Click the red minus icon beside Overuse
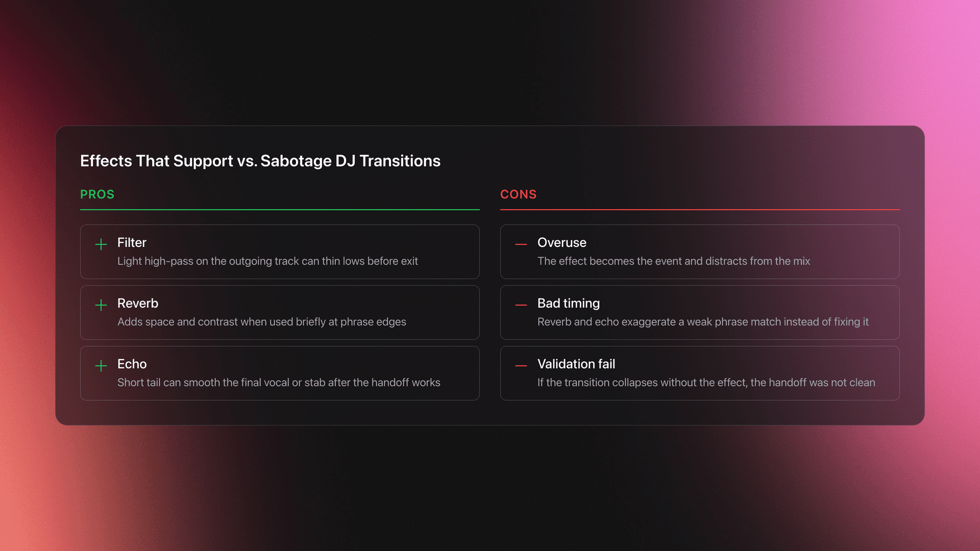The height and width of the screenshot is (551, 980). 521,244
